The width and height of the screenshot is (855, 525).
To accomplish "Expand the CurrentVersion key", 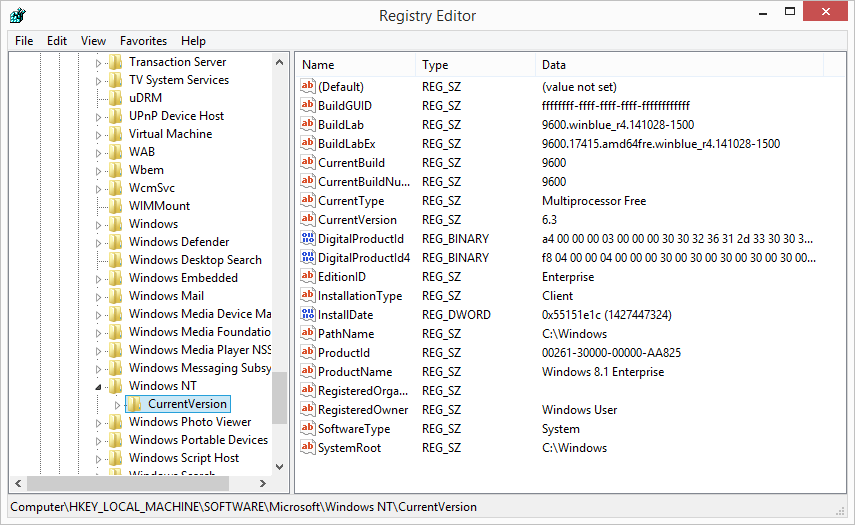I will (x=117, y=405).
